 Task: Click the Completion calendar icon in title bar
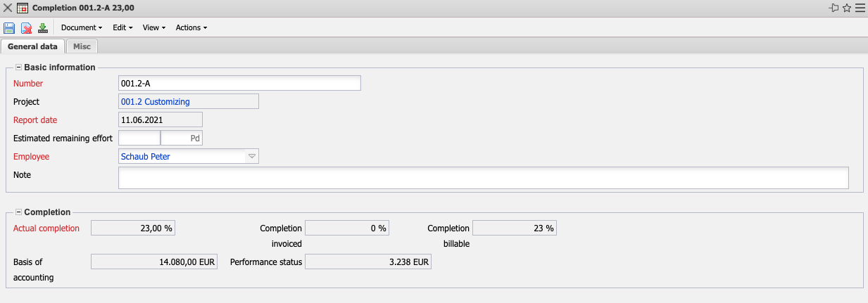(22, 8)
